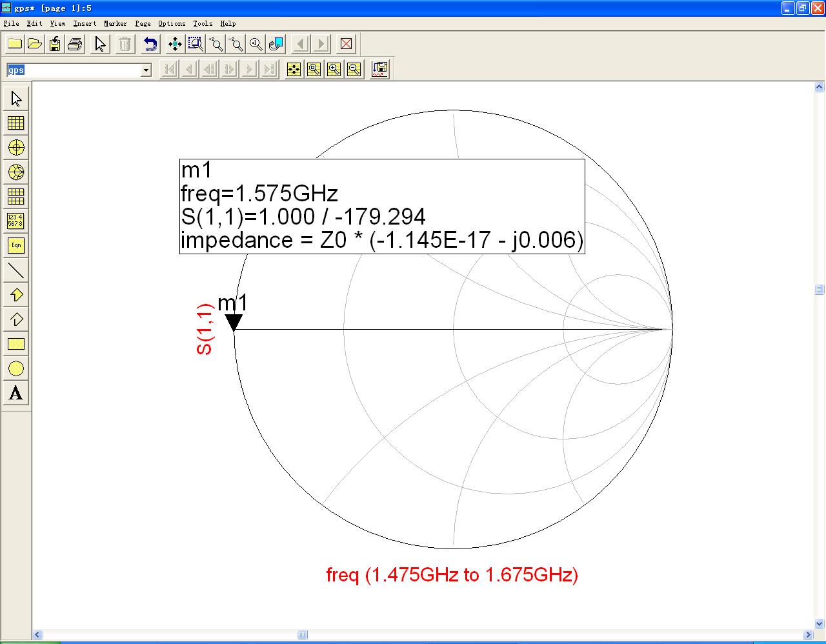The height and width of the screenshot is (644, 826).
Task: Choose the select pointer in left palette
Action: (16, 99)
